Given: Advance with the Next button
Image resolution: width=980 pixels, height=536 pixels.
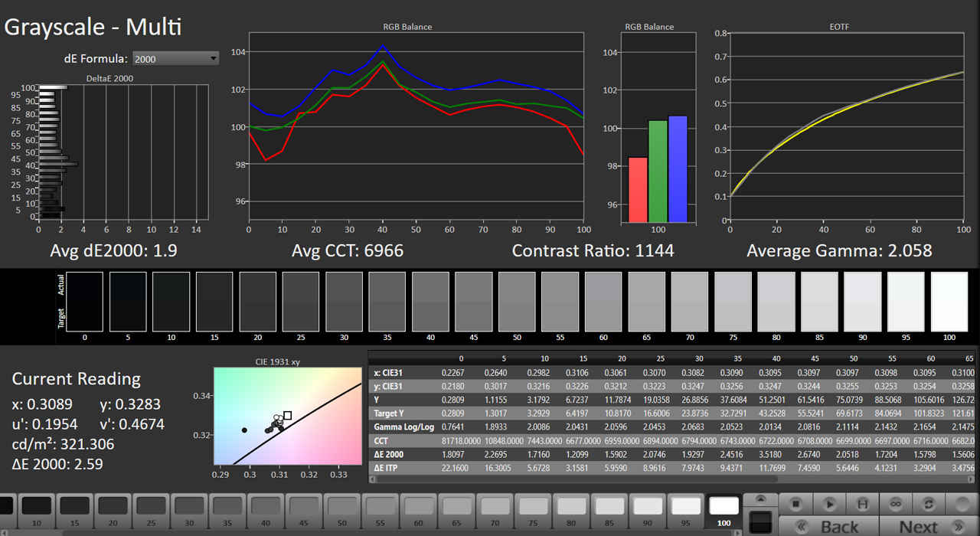Looking at the screenshot, I should click(x=927, y=527).
